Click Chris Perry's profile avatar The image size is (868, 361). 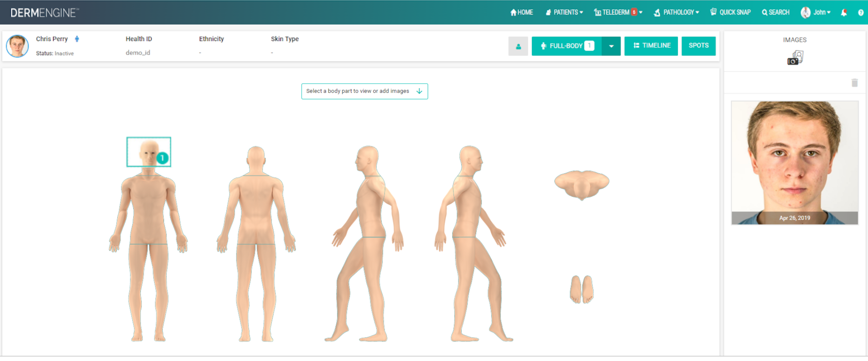[17, 46]
